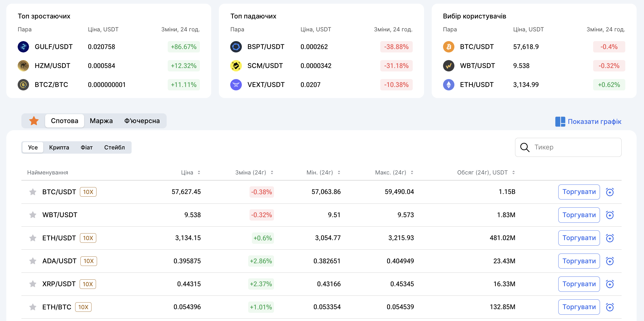Click the price alert icon for BTC/USDT

pos(610,192)
